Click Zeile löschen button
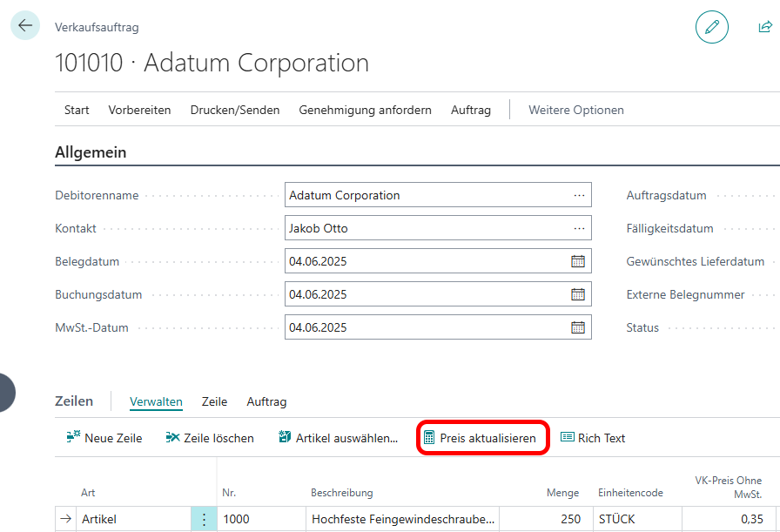This screenshot has width=780, height=532. point(210,438)
